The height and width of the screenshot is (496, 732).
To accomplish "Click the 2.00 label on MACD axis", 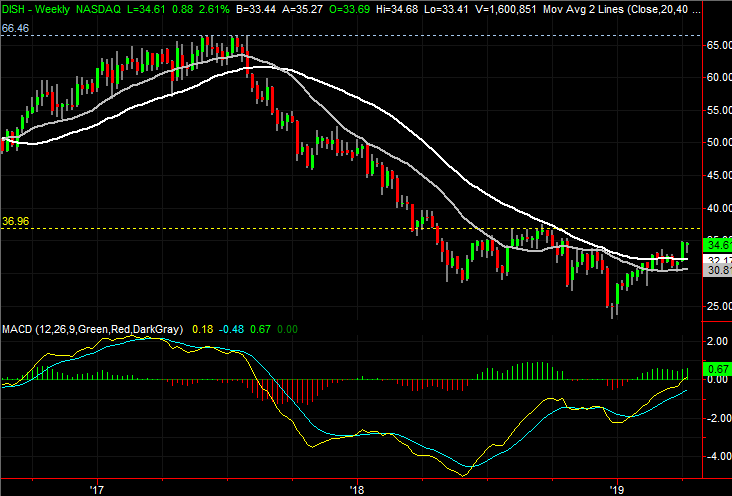I will pos(714,342).
